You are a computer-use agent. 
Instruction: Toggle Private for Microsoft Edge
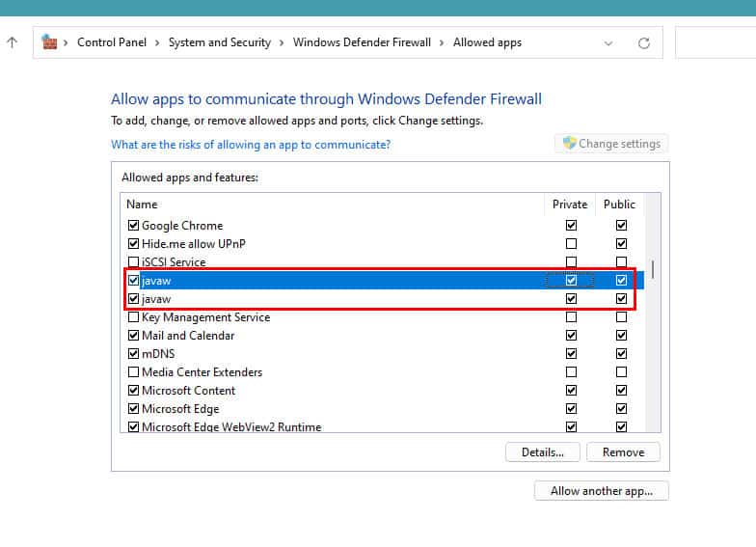[x=571, y=409]
